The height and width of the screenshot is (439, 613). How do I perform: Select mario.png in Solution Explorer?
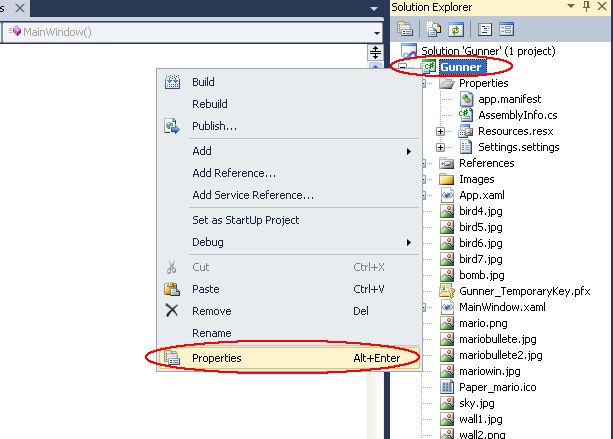483,323
